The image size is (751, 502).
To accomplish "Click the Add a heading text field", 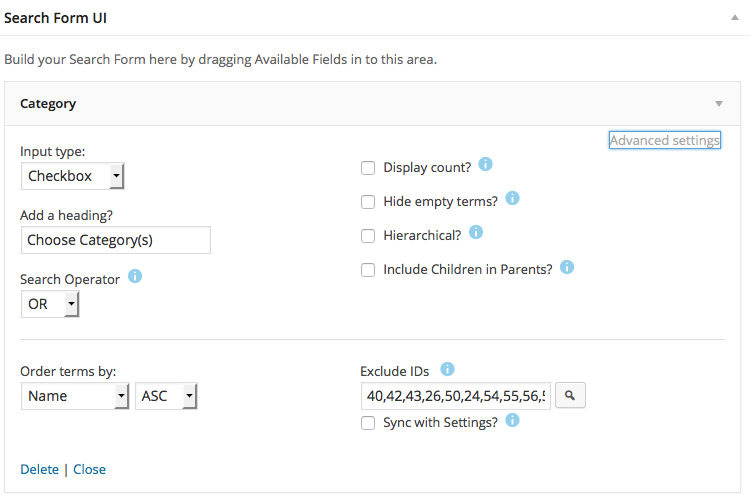I will coord(115,240).
